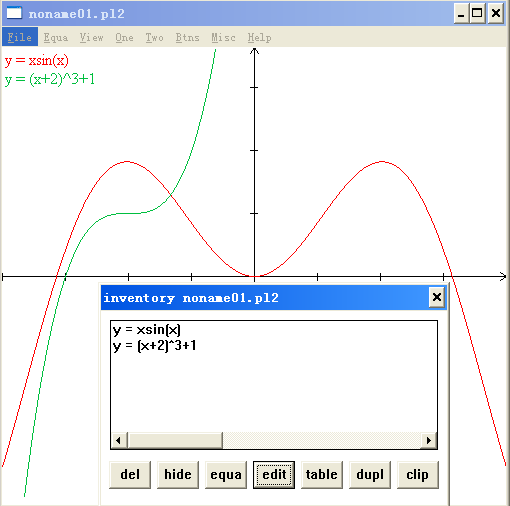Select y = (x+2)^3+1 in inventory list
Screen dimensions: 510x506
click(155, 346)
